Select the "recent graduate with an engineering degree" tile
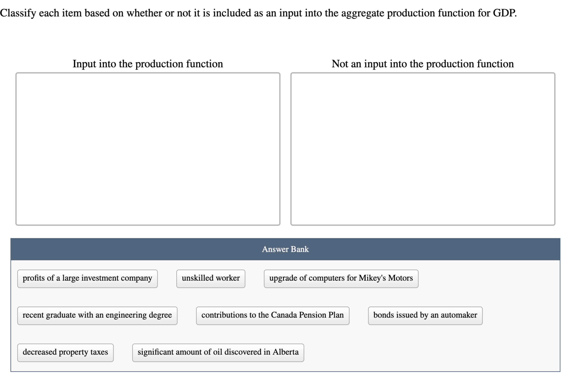 [x=97, y=315]
